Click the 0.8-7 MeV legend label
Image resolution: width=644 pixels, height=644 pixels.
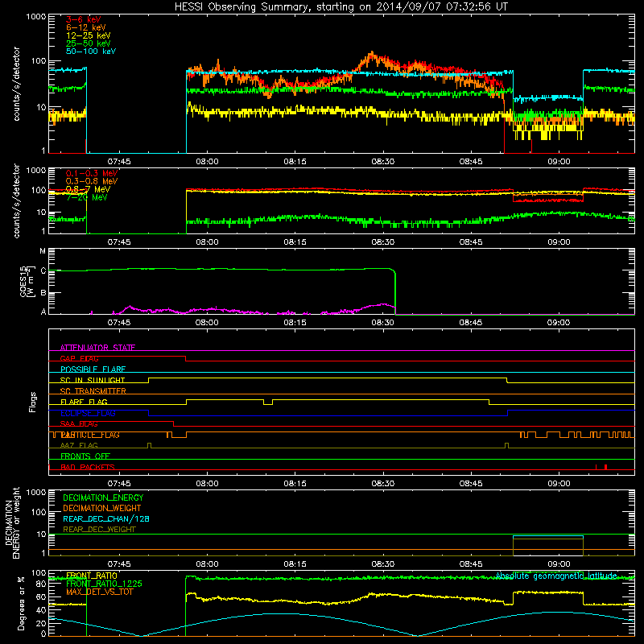[x=88, y=189]
